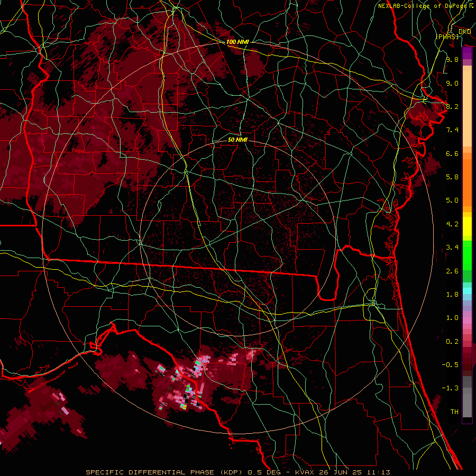Screen dimensions: 476x476
Task: Click the 0.2 legend value
Action: [452, 342]
